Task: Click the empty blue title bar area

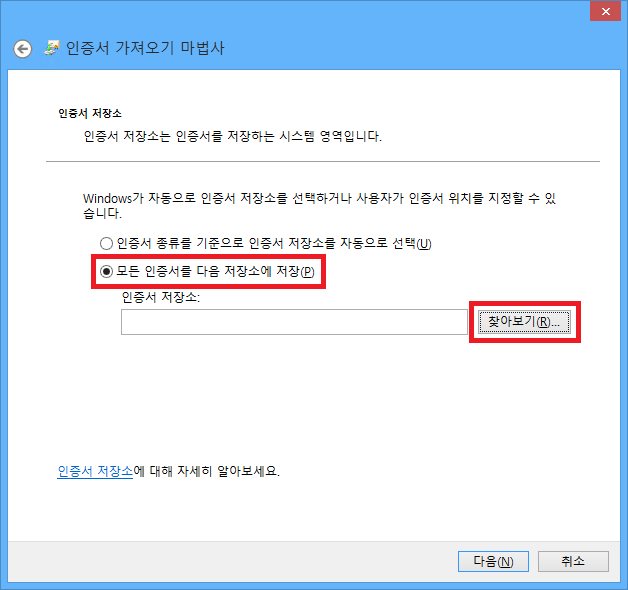Action: (300, 12)
